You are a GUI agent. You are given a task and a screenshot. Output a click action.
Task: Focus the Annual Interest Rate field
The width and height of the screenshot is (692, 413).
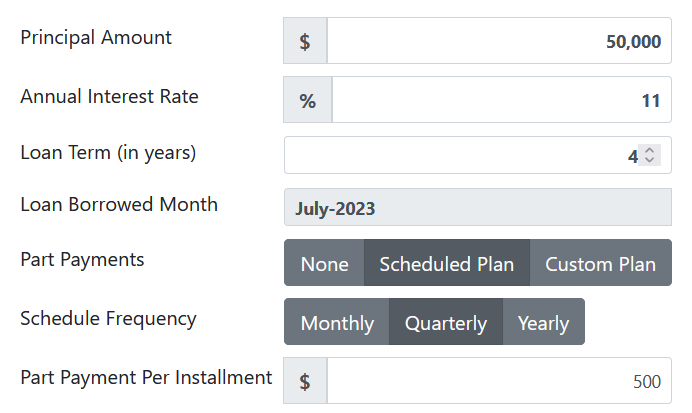[x=502, y=100]
